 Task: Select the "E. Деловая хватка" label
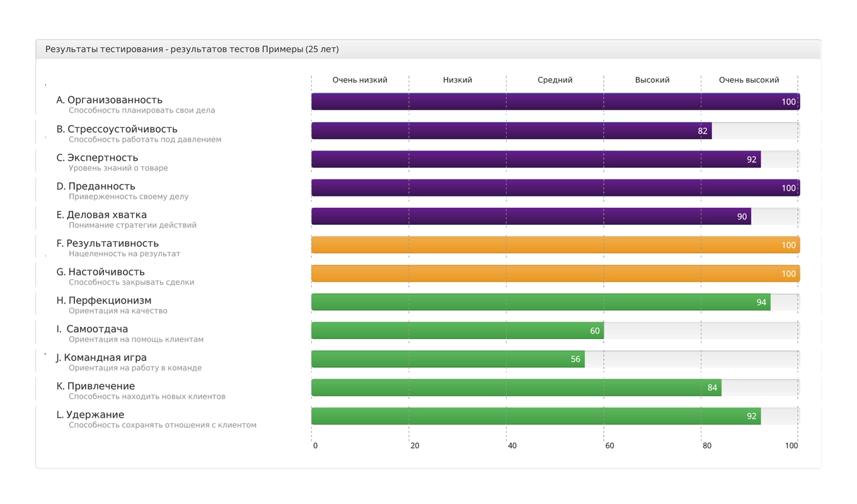[x=101, y=215]
